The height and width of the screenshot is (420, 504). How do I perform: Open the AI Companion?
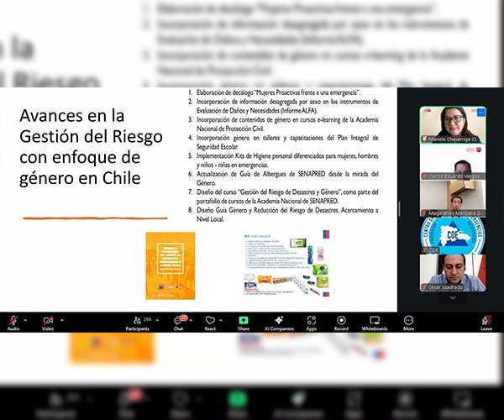click(278, 322)
